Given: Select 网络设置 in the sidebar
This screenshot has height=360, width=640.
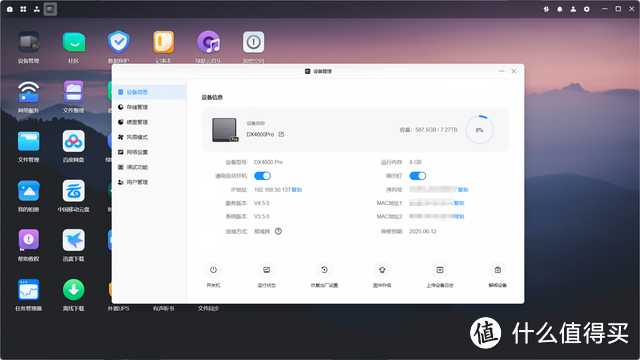Looking at the screenshot, I should click(149, 152).
